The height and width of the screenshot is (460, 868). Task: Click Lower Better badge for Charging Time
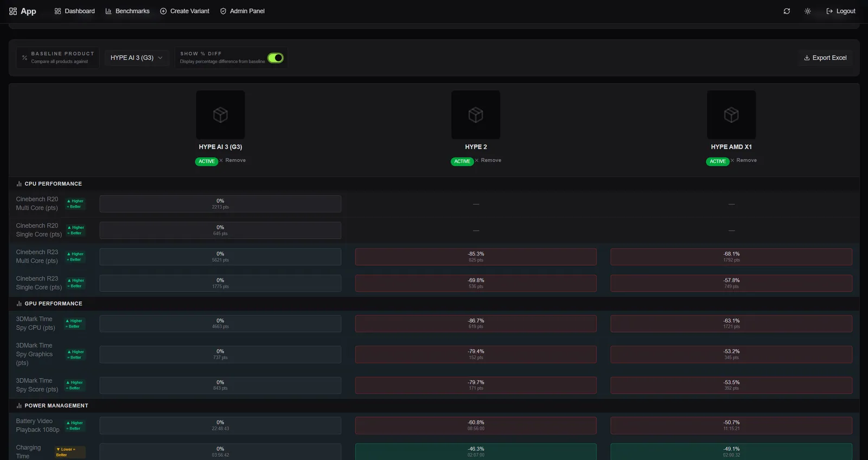(x=70, y=452)
